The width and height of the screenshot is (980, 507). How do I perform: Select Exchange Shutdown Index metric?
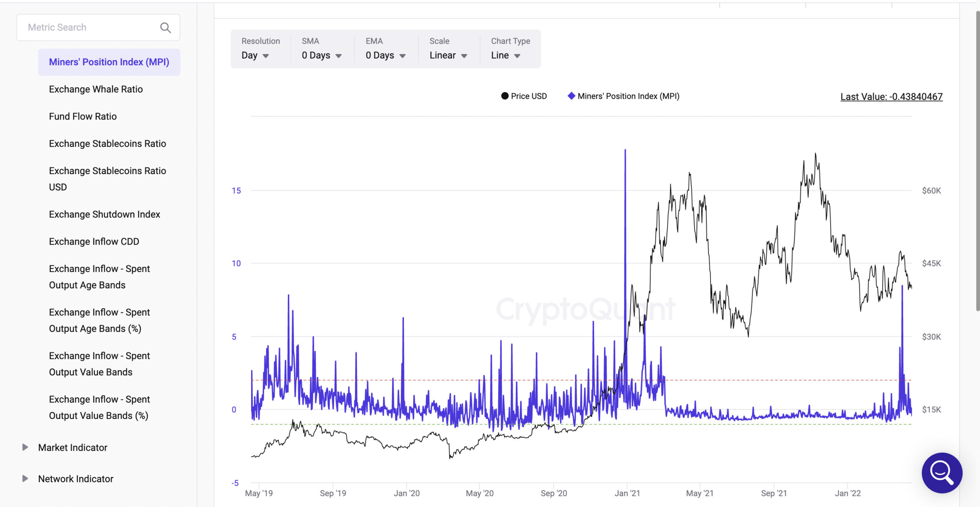coord(105,214)
